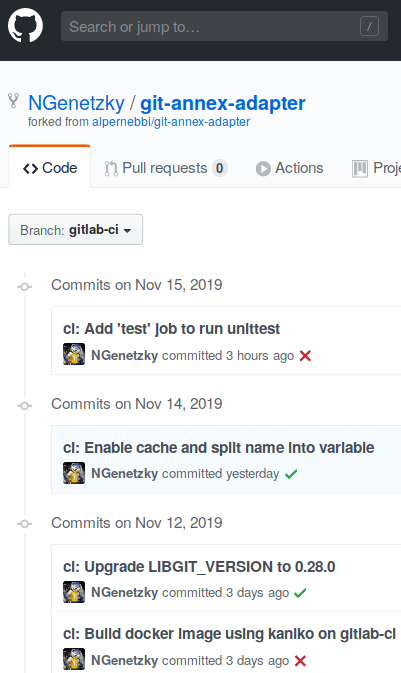Click NGenetzky avatar on 'Enable cache' commit
This screenshot has width=401, height=673.
click(74, 473)
